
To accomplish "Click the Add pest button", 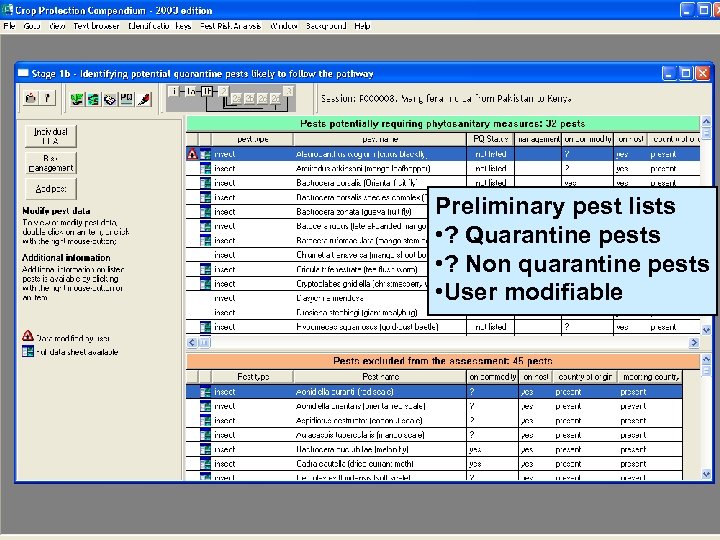I will pyautogui.click(x=51, y=189).
